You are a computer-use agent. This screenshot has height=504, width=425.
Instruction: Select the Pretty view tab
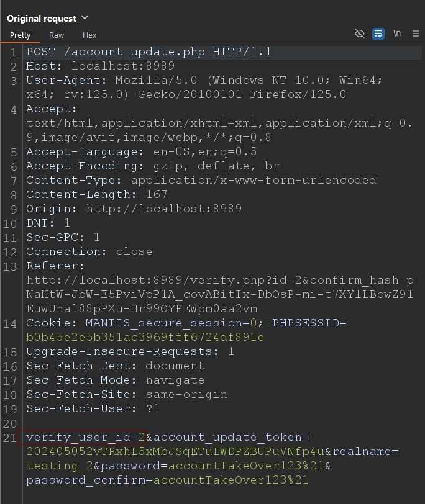click(20, 35)
